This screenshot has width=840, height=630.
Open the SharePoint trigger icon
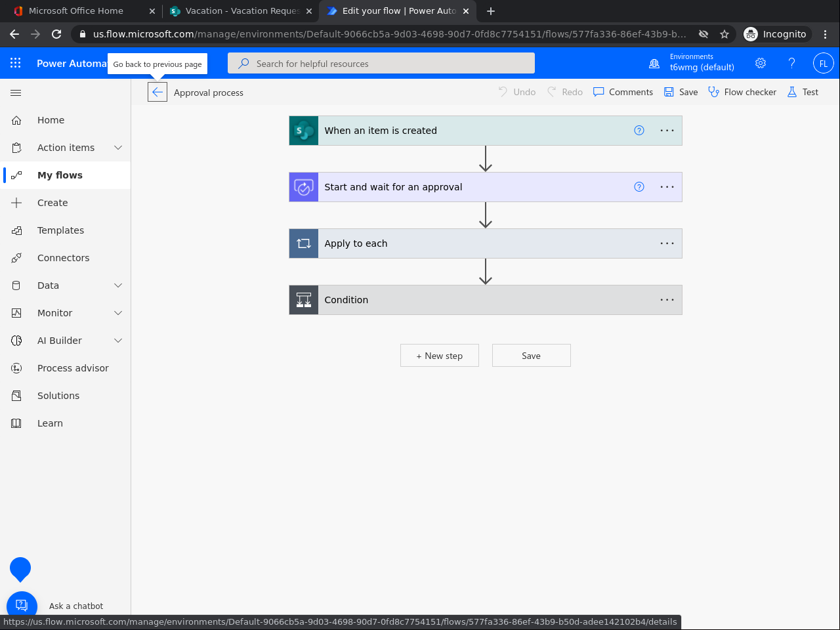[x=304, y=131]
